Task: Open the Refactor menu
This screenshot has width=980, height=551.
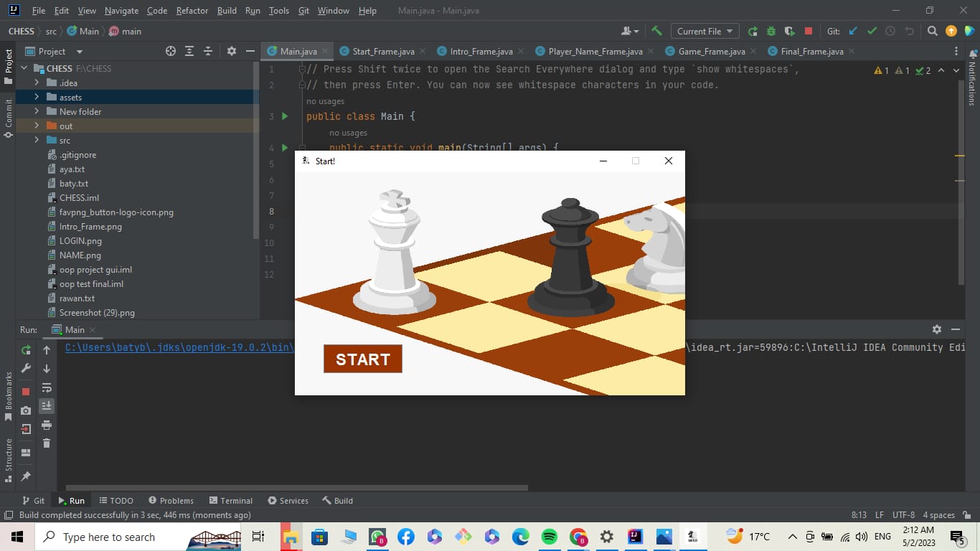Action: pyautogui.click(x=192, y=11)
